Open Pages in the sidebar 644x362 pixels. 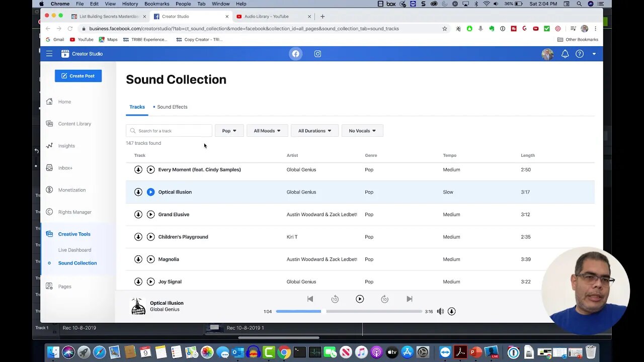(64, 287)
